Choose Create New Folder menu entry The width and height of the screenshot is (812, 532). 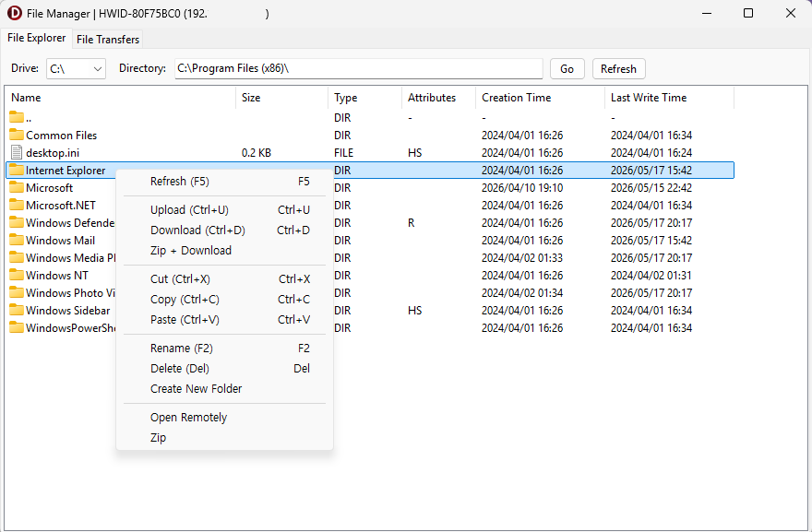coord(225,389)
